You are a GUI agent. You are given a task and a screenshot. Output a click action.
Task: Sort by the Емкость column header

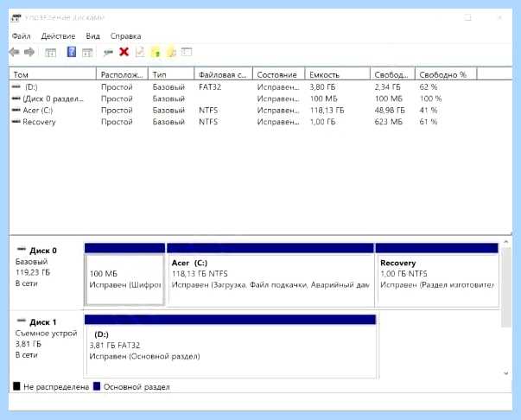(337, 74)
